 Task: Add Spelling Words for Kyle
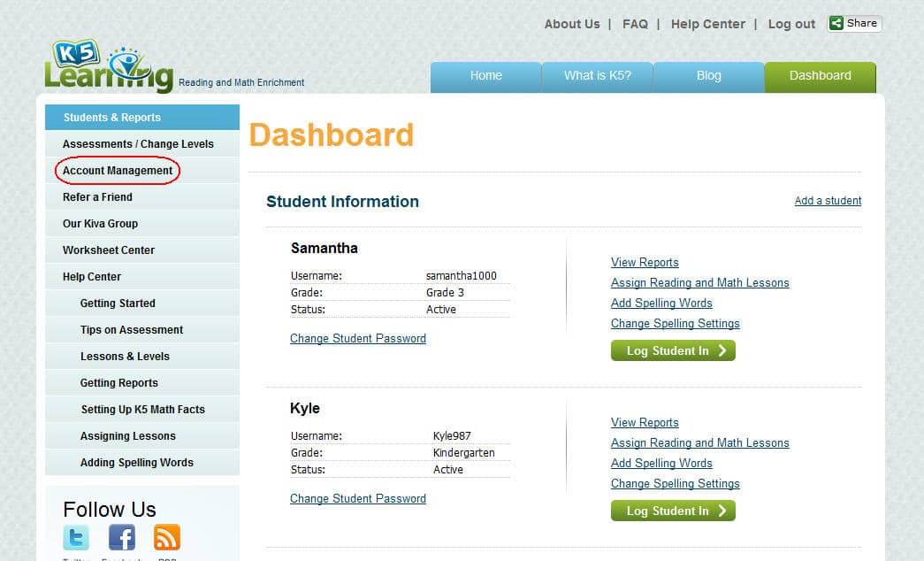[x=661, y=463]
